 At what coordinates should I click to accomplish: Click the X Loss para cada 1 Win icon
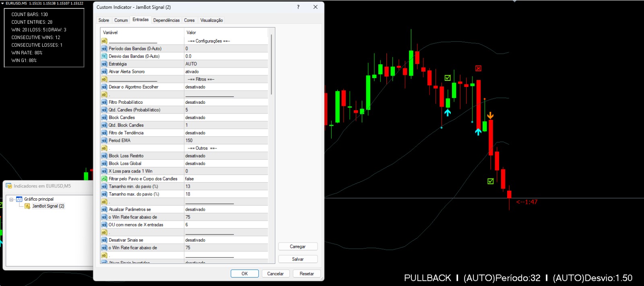pos(104,171)
